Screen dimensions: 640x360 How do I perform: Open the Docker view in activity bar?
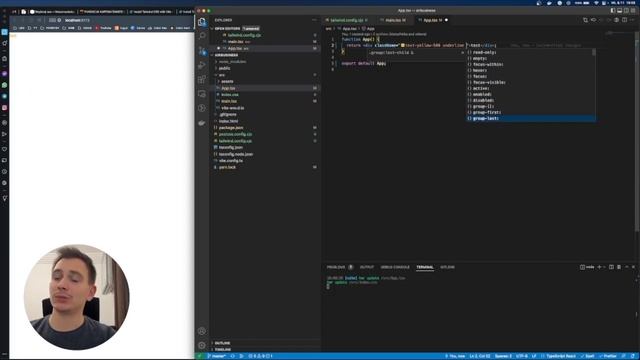(x=202, y=122)
